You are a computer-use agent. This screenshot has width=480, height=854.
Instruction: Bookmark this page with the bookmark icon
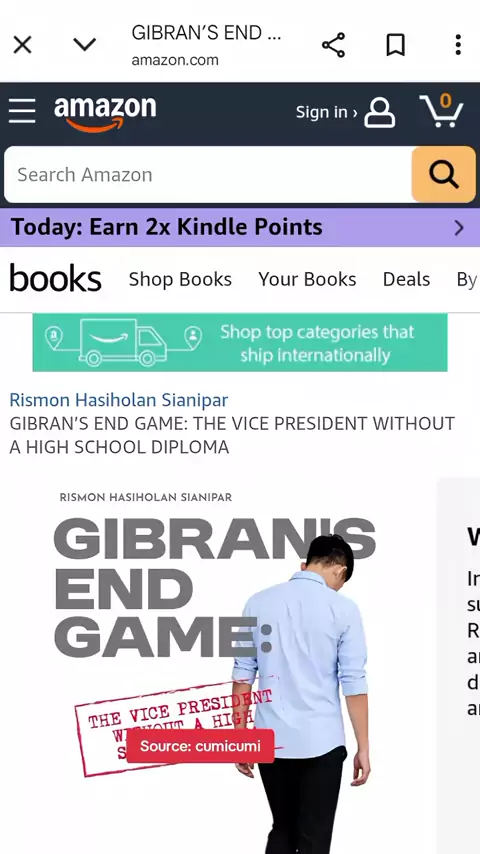396,45
